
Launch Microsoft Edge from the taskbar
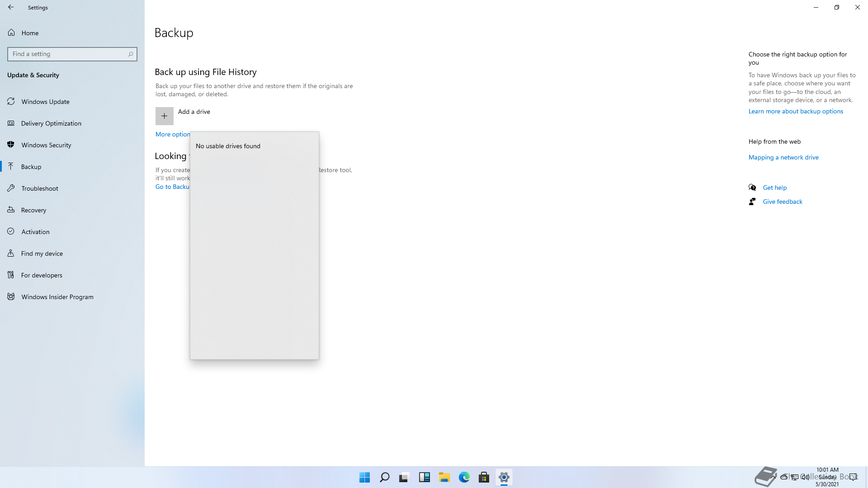(x=464, y=477)
